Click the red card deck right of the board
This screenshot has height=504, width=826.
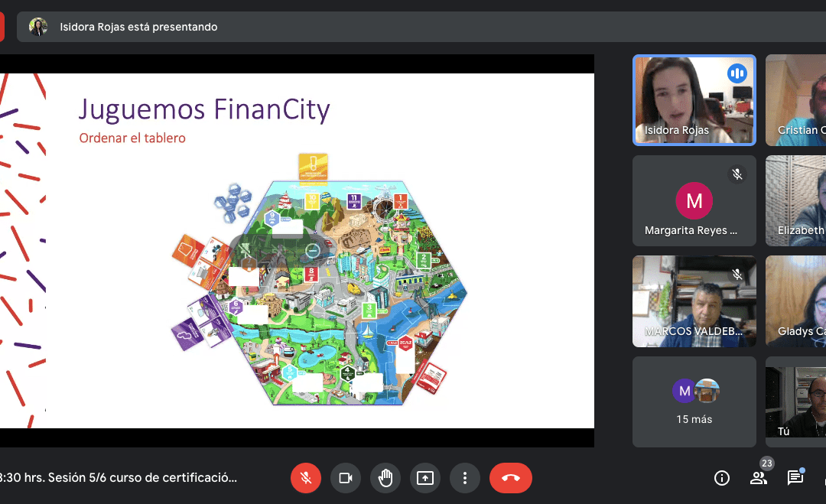[430, 378]
